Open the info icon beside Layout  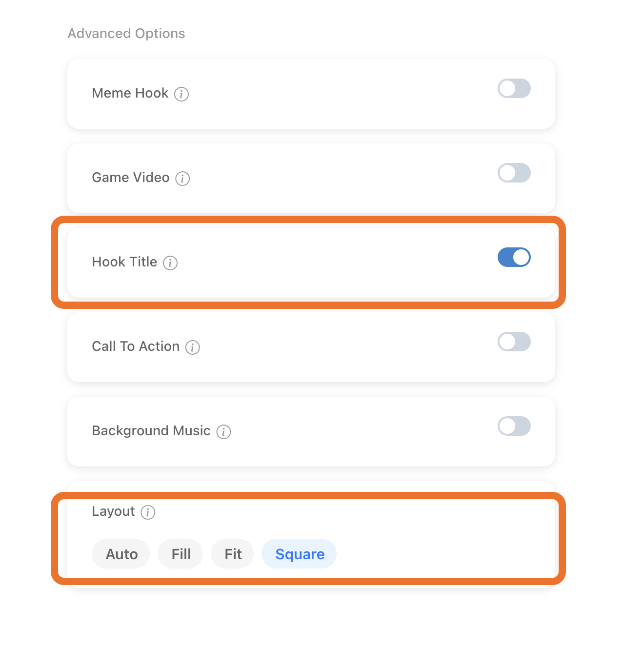point(148,512)
